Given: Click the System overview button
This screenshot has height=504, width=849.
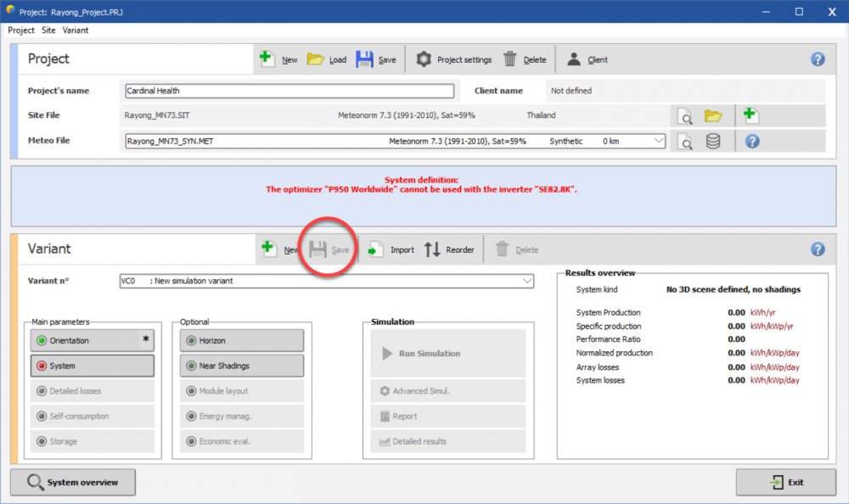Looking at the screenshot, I should 72,482.
